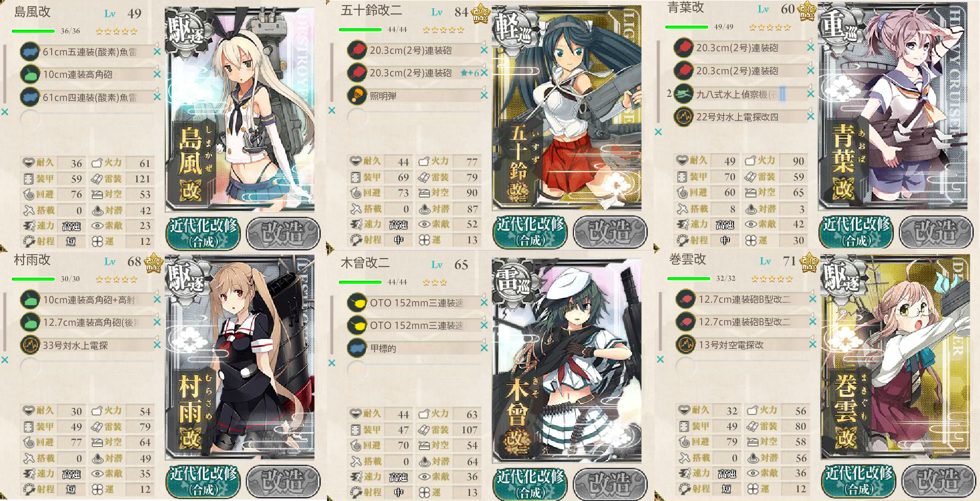980x501 pixels.
Task: Remove 33号対水上電探 from 村雨改 using X
Action: [x=157, y=345]
